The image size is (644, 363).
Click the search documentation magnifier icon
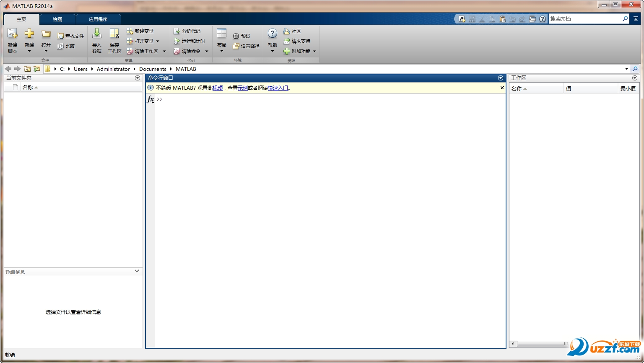click(625, 19)
